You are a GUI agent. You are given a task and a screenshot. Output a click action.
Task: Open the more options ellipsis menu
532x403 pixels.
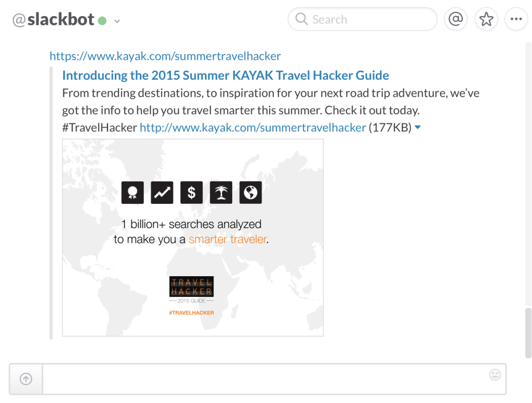point(516,20)
